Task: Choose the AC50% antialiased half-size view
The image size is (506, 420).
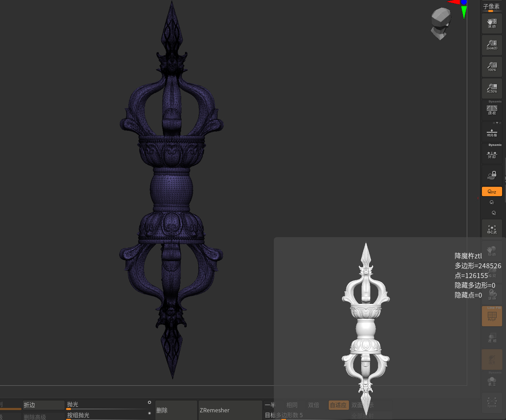Action: pyautogui.click(x=492, y=88)
